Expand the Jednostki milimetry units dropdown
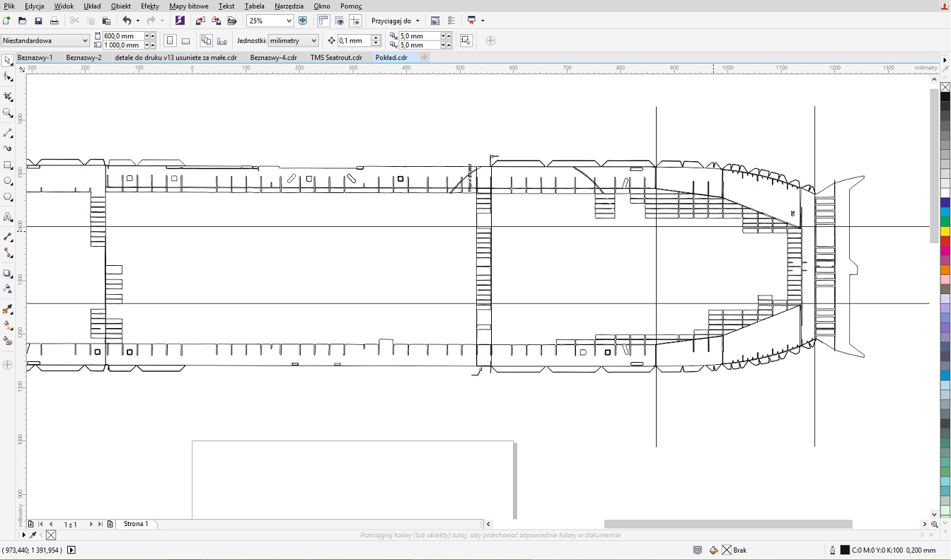The image size is (951, 560). (x=314, y=41)
